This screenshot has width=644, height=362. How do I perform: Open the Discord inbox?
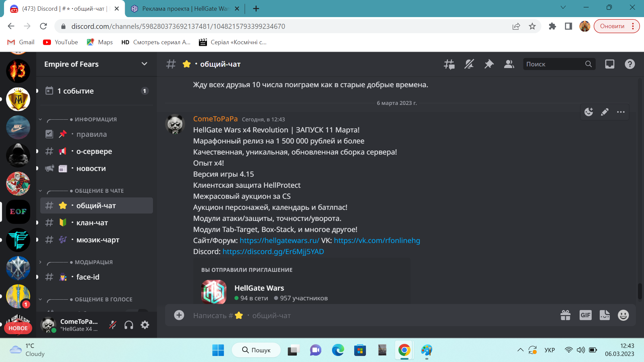[x=610, y=64]
